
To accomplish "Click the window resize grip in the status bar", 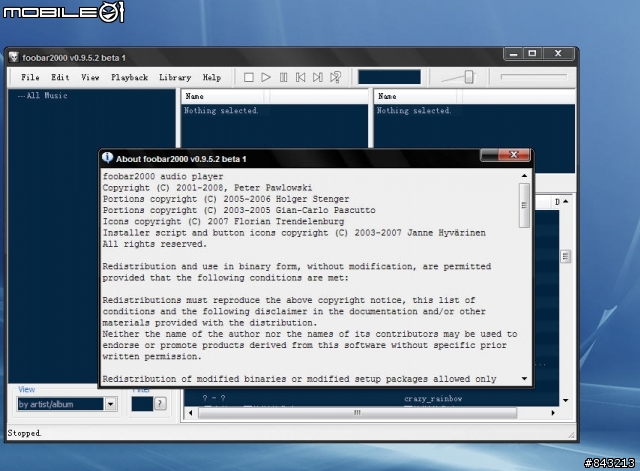I will [x=571, y=435].
